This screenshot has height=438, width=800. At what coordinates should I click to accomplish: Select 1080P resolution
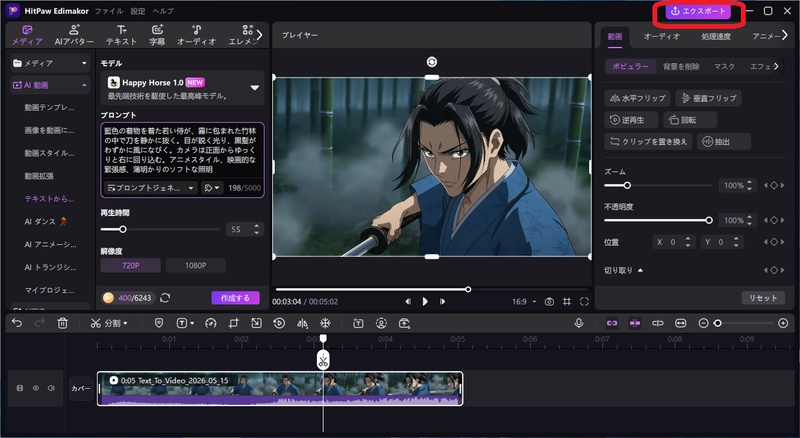coord(195,265)
